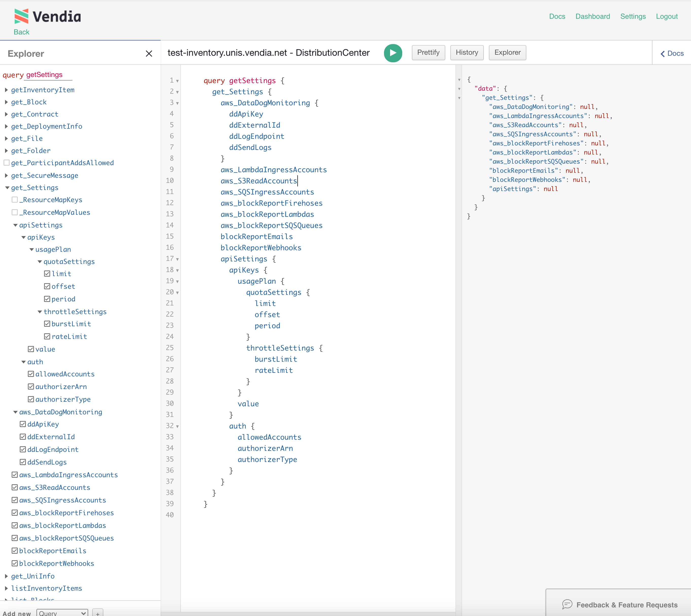This screenshot has height=616, width=691.
Task: Click the Back link under the logo
Action: click(x=21, y=32)
